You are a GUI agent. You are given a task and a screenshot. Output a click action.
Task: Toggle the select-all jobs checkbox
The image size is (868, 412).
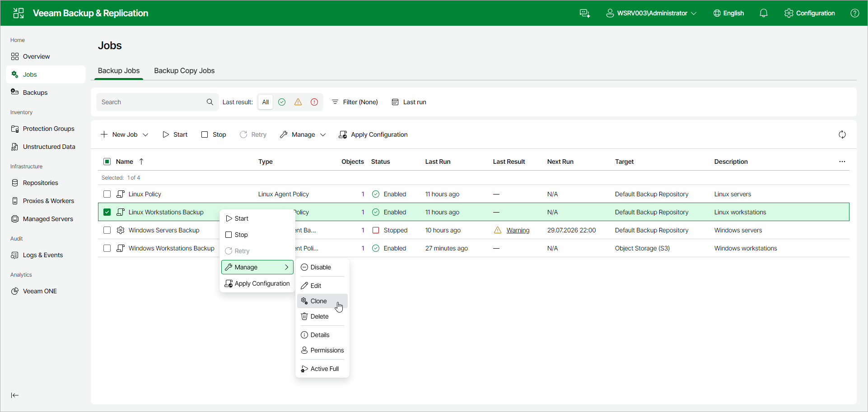[x=107, y=162]
